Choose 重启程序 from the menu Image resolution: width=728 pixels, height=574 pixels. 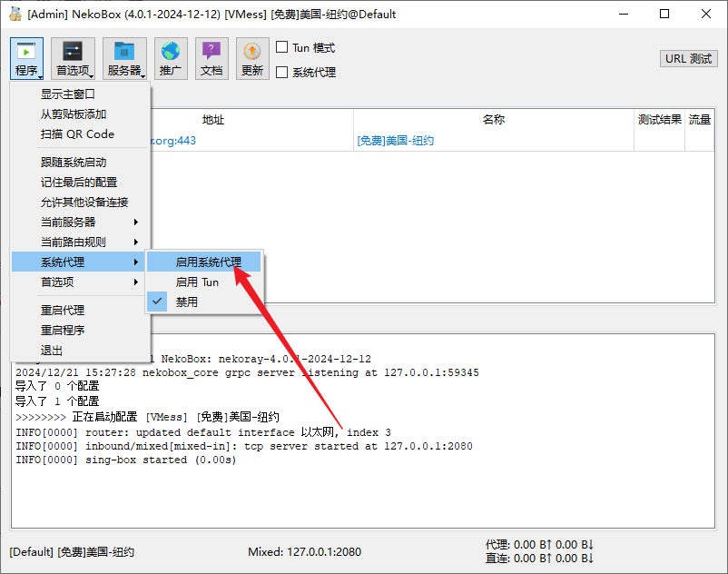pos(80,331)
